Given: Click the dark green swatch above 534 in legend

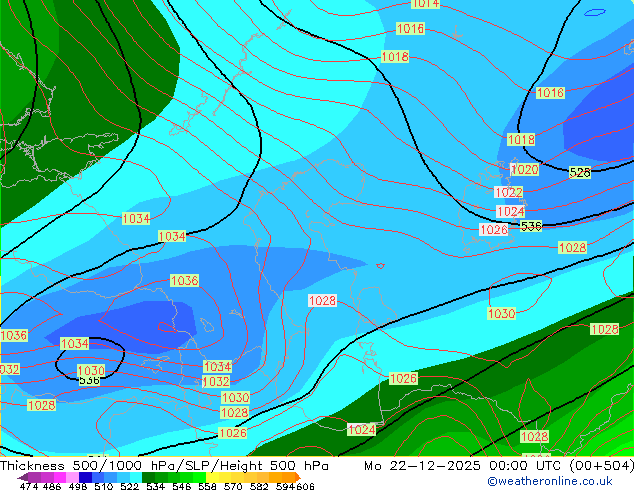Looking at the screenshot, I should (x=148, y=477).
